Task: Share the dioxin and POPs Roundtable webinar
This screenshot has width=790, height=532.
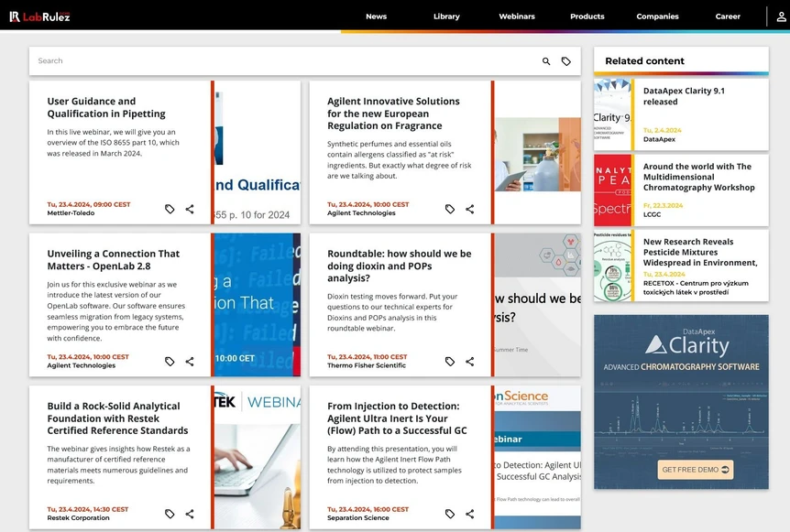Action: point(469,362)
